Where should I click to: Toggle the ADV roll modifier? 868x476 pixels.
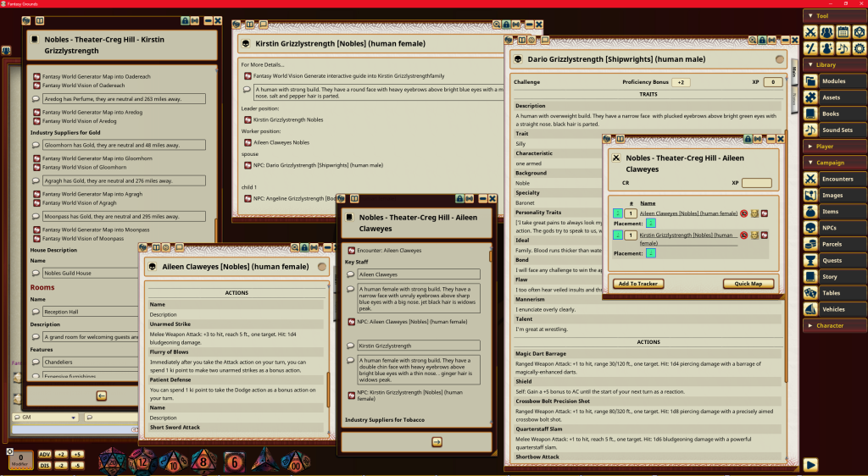click(x=45, y=455)
